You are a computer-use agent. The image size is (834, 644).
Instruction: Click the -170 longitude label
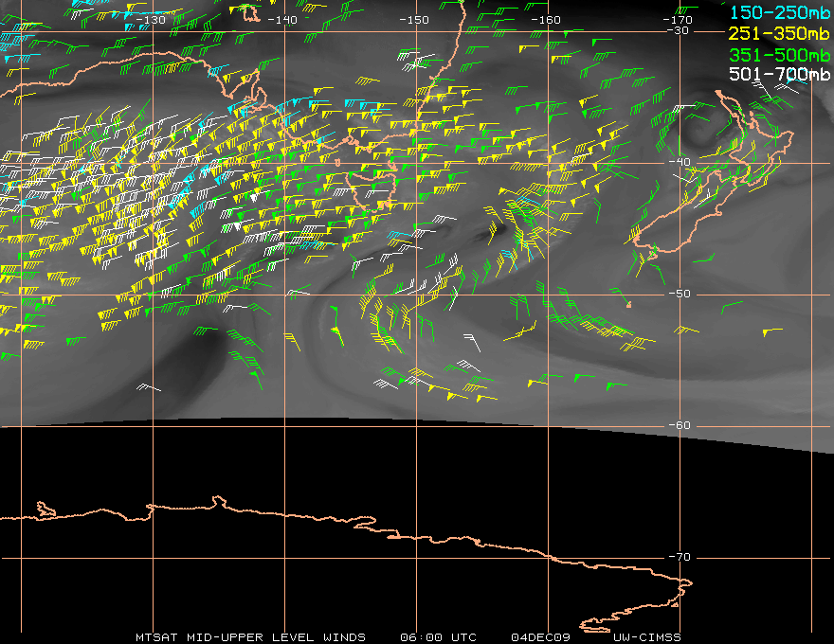[x=678, y=20]
